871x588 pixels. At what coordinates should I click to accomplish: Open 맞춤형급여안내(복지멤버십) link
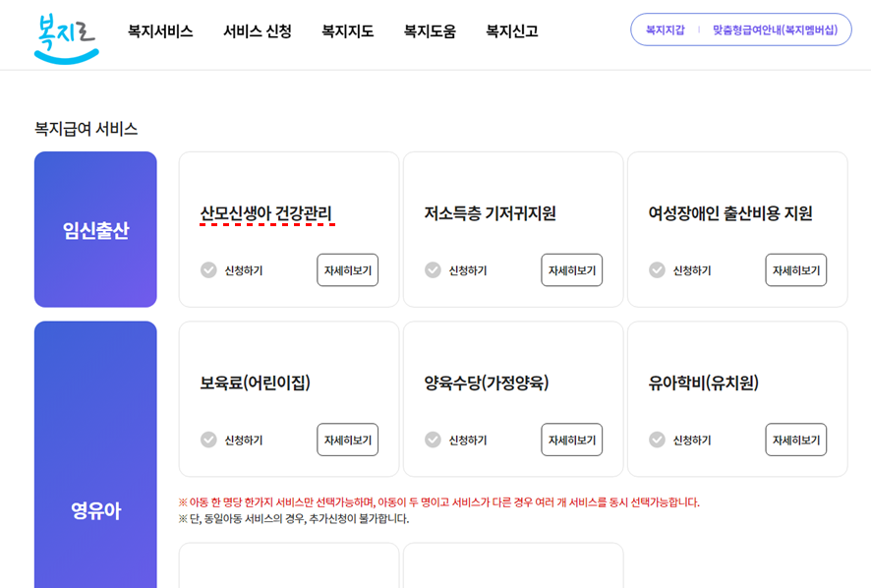tap(775, 30)
